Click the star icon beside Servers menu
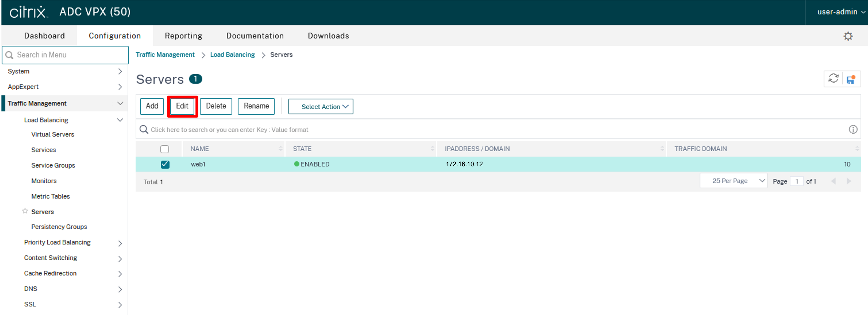Screen dimensions: 868x316 (25, 211)
